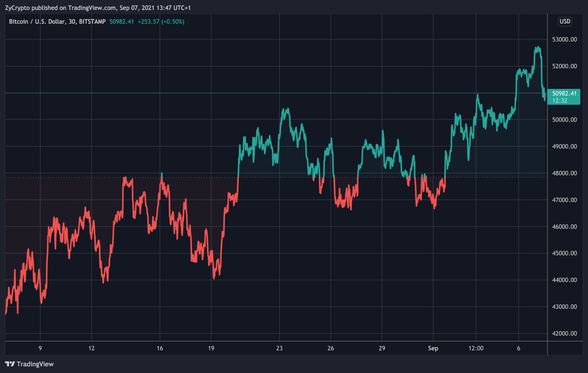Click the 50000.00 price axis label

point(564,120)
